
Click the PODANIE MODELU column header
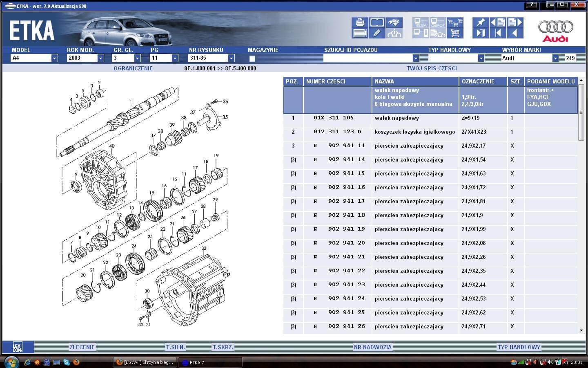pos(551,81)
